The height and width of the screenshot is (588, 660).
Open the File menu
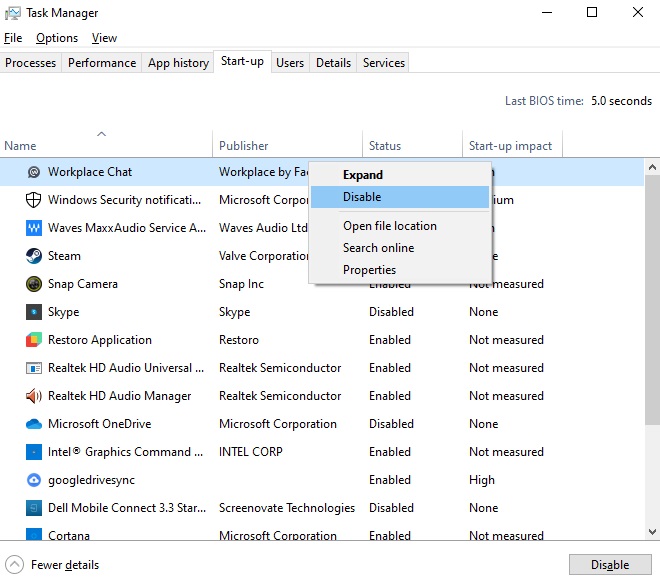[13, 38]
